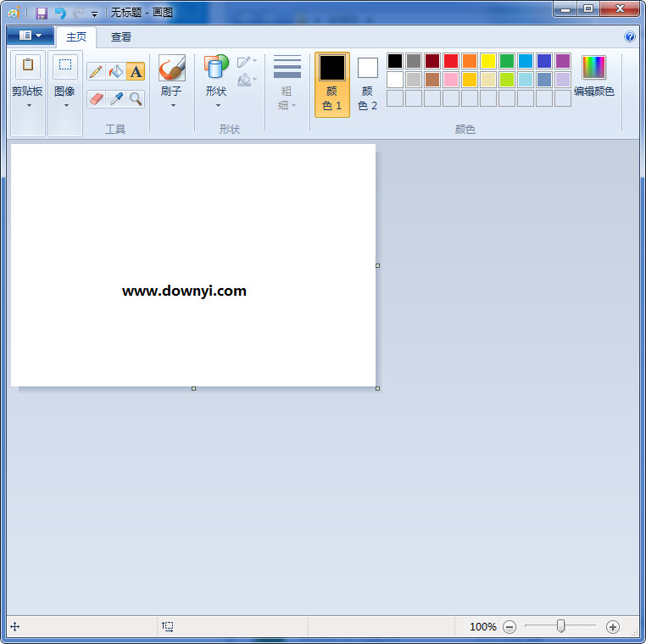This screenshot has width=646, height=644.
Task: Pick the green color swatch
Action: tap(507, 61)
